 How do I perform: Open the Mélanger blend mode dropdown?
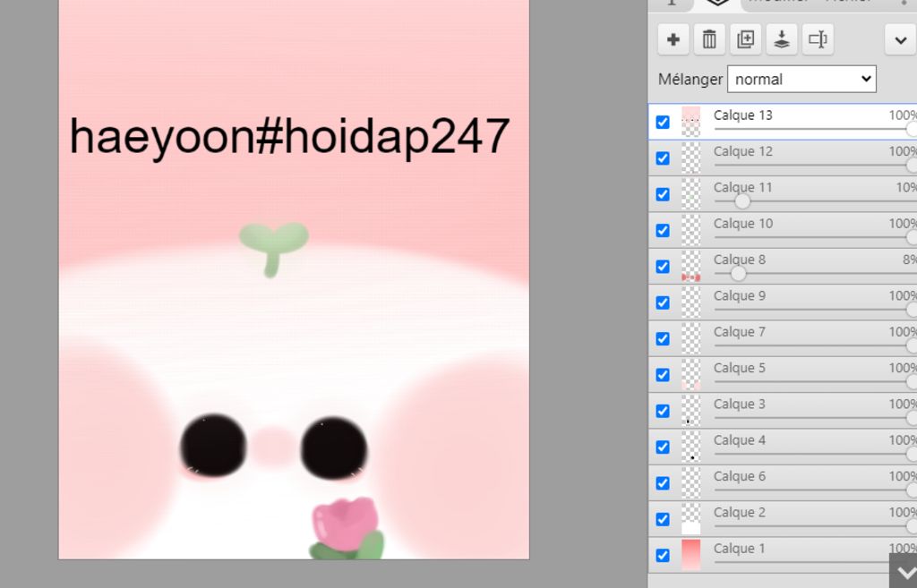coord(801,79)
